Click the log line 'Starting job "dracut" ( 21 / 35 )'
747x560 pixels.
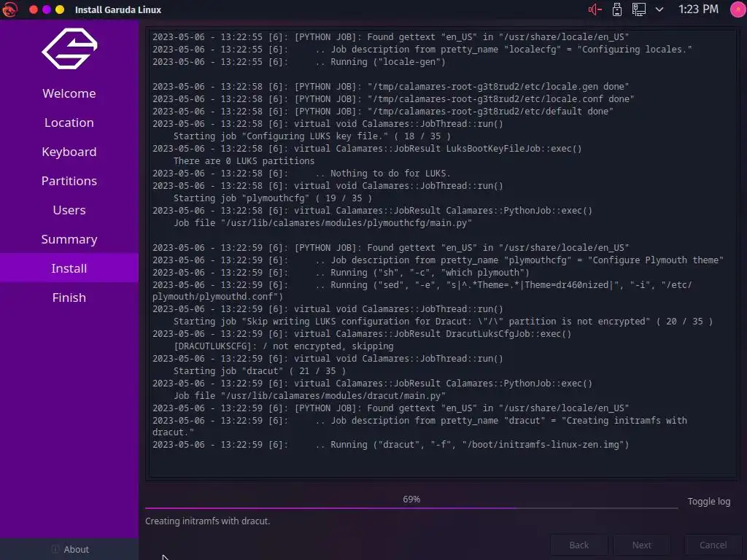[260, 371]
